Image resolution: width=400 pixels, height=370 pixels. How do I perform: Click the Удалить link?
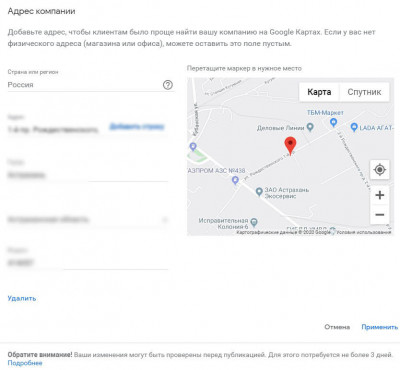tap(22, 298)
